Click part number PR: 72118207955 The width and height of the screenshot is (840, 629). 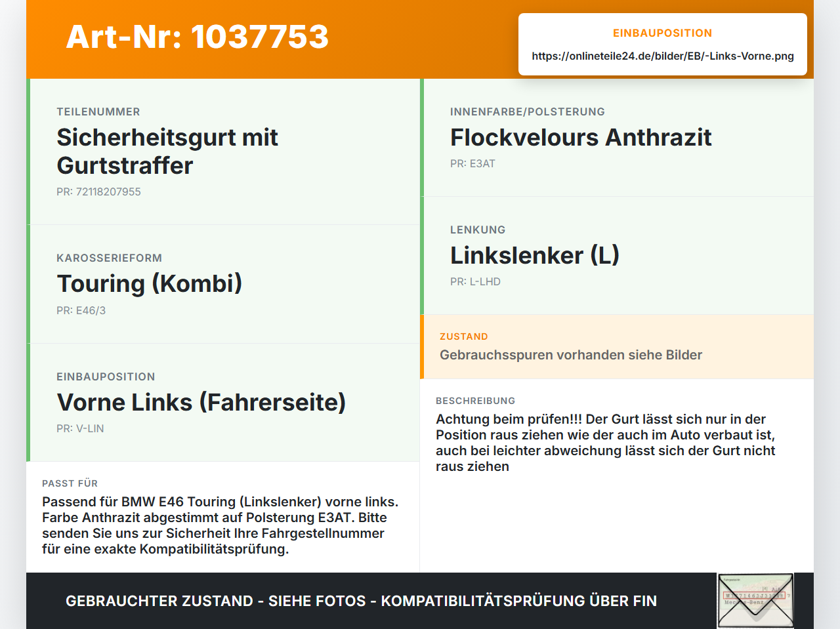pos(98,192)
